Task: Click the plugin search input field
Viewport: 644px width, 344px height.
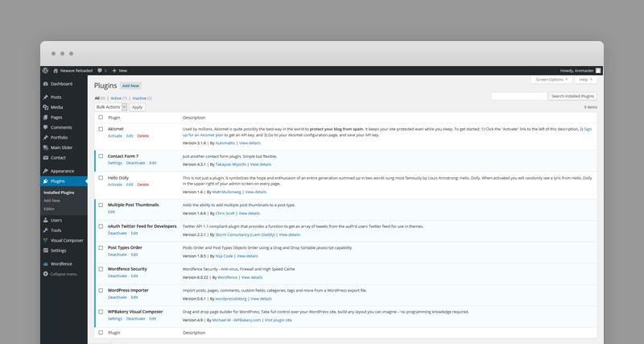Action: 518,96
